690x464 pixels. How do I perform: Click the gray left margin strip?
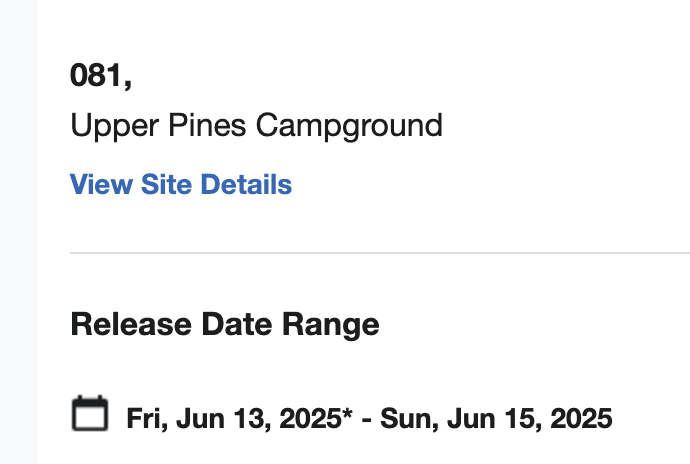18,232
